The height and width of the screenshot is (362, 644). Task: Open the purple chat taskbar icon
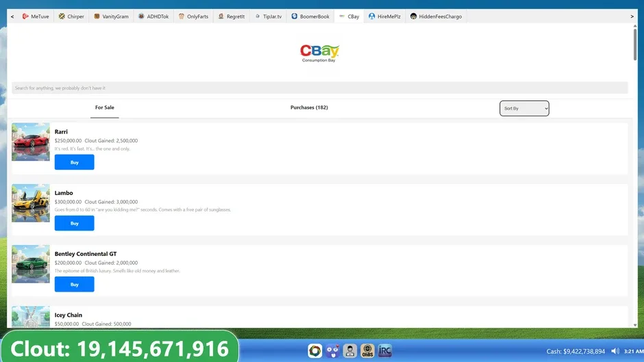coord(333,351)
